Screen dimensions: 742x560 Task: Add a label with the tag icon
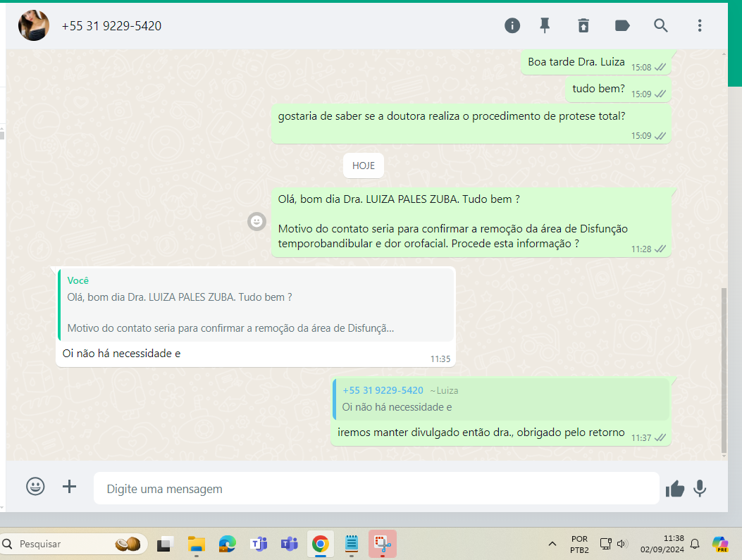(622, 25)
